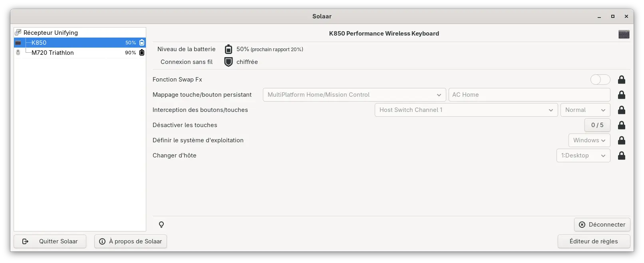The height and width of the screenshot is (263, 644).
Task: Click the lock icon for Définir le système d'exploitation
Action: (621, 140)
